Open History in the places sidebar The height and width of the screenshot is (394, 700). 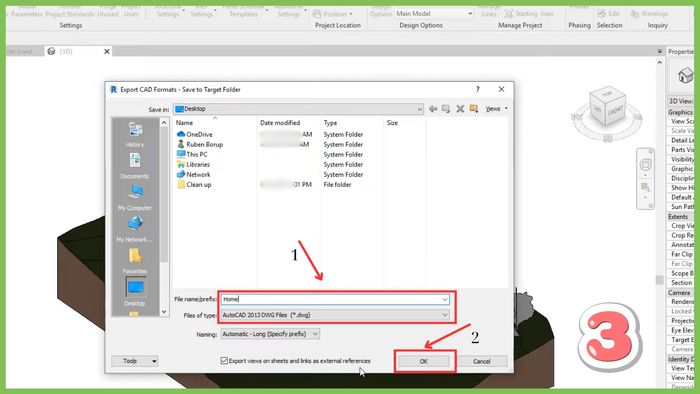tap(135, 134)
